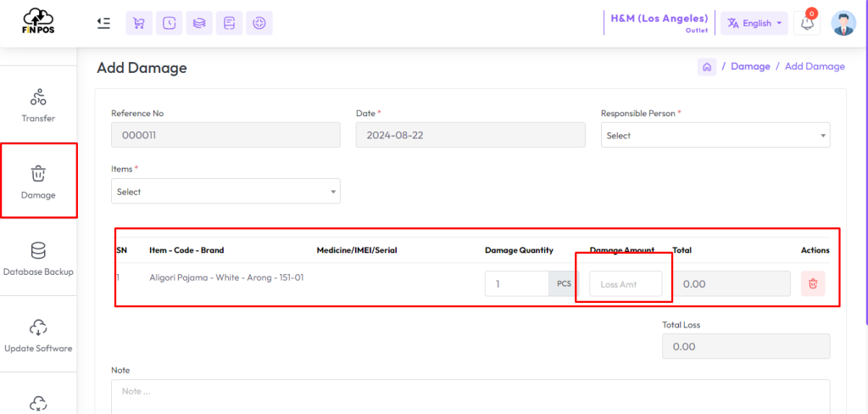The width and height of the screenshot is (868, 414).
Task: Click the cloud-x icon at the sidebar bottom
Action: point(38,403)
